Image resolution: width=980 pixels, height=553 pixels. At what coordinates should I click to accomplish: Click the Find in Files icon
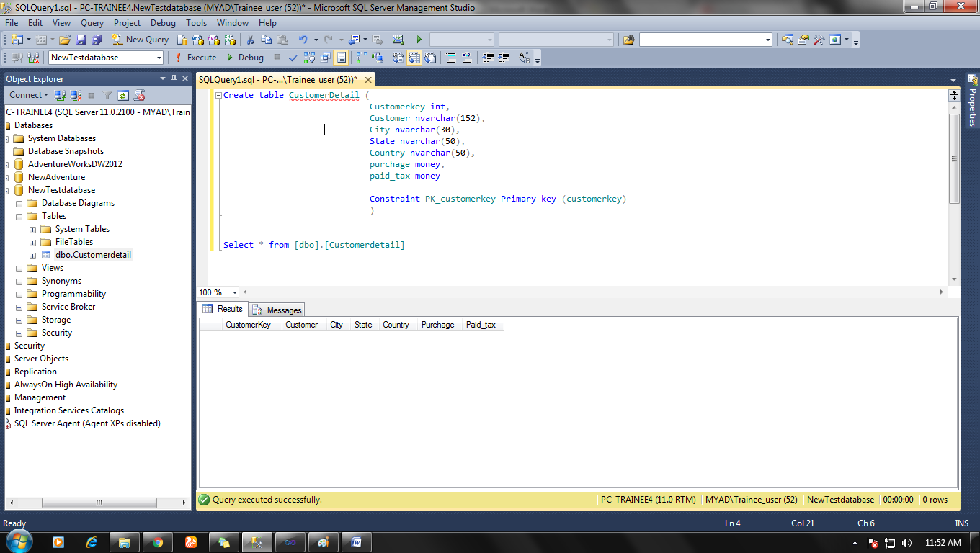tap(628, 40)
